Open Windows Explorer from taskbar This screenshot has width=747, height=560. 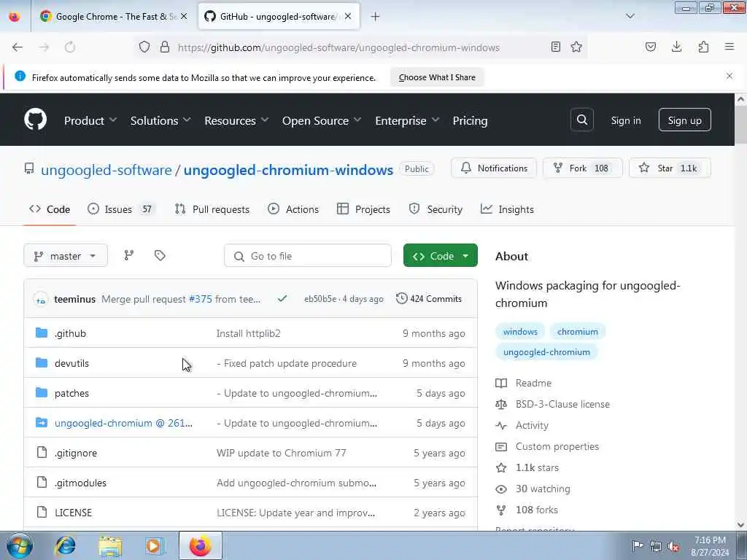[110, 545]
